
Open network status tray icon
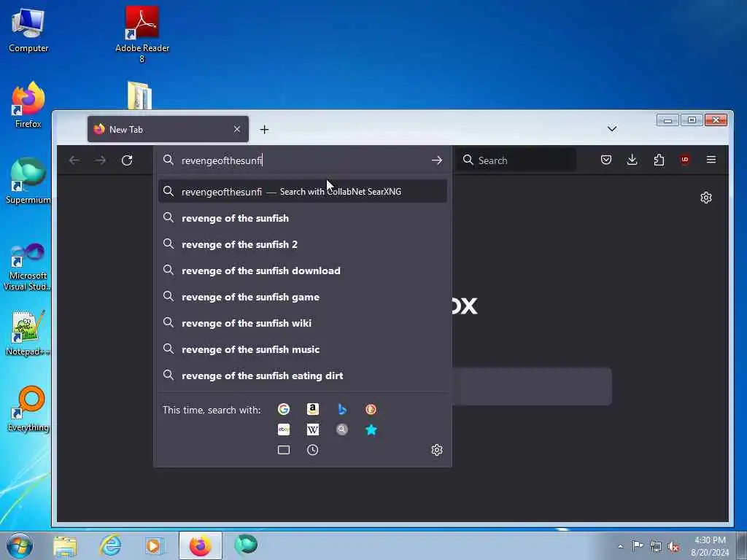(x=656, y=546)
